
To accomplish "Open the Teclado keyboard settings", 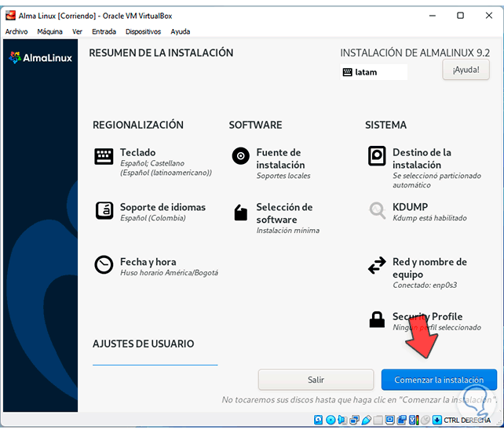I will [153, 162].
